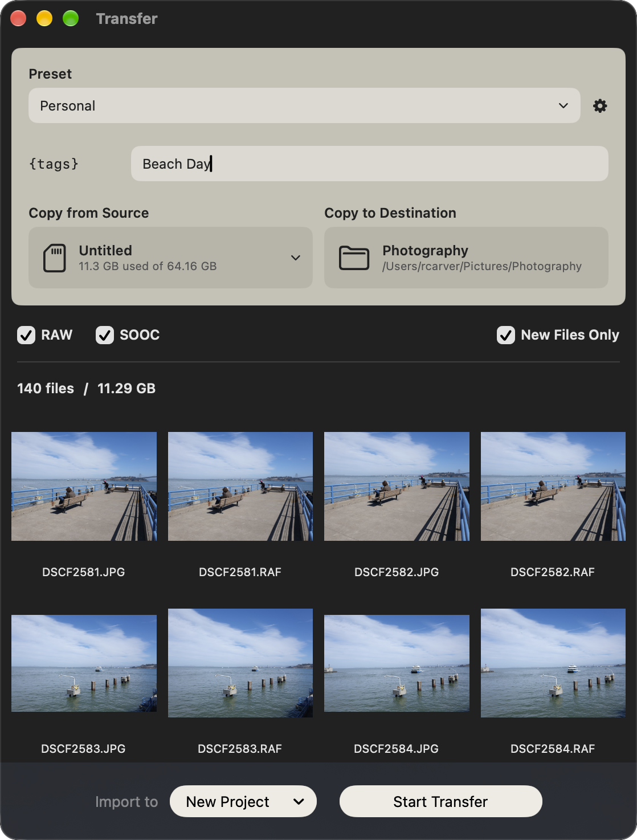The height and width of the screenshot is (840, 637).
Task: Click the DSCF2581.JPG file name
Action: tap(84, 572)
